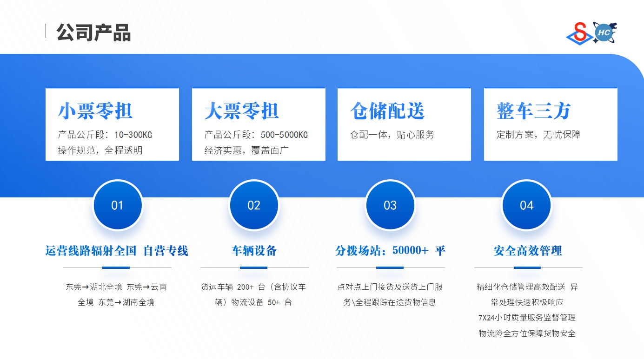Viewport: 644px width, 359px height.
Task: Open the 小票零担 product card
Action: coord(112,124)
